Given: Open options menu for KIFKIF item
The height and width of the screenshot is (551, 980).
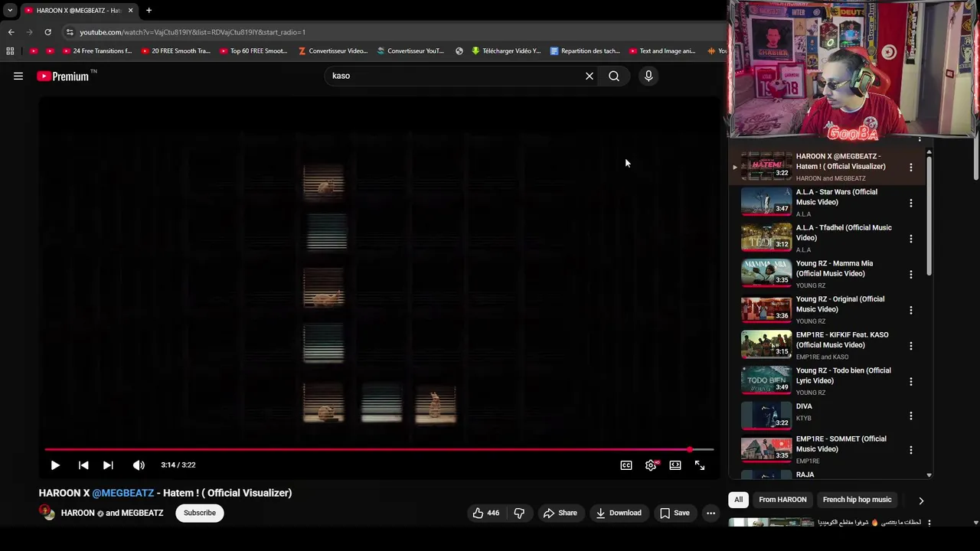Looking at the screenshot, I should tap(910, 345).
